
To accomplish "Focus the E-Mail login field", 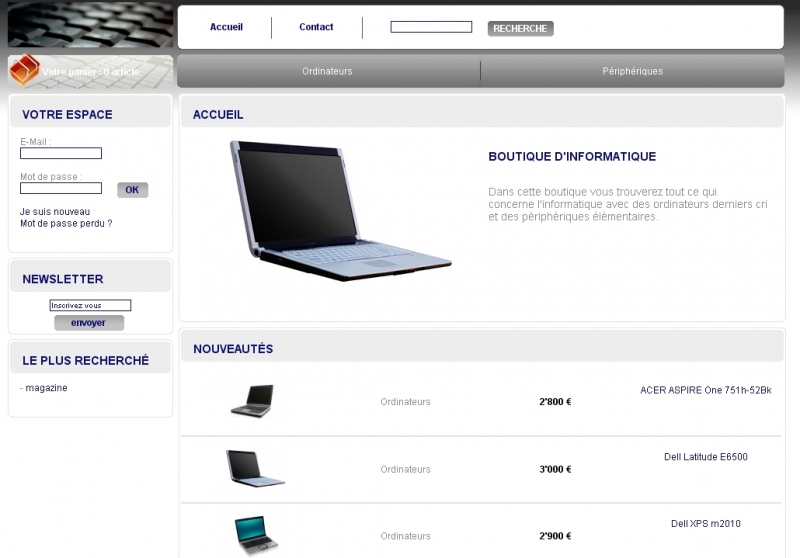I will (61, 153).
